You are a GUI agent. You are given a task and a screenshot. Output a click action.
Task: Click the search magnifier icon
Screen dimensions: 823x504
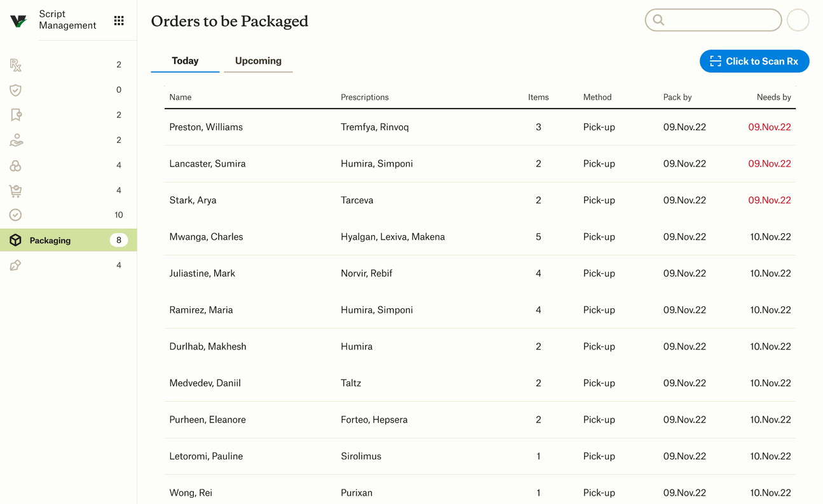tap(659, 20)
